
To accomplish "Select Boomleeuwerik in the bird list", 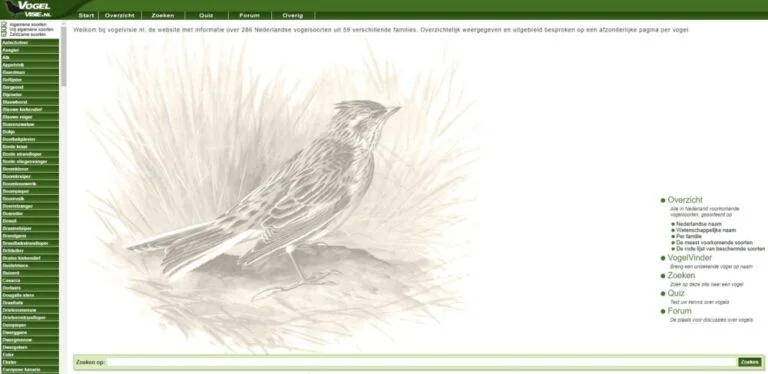I will coord(29,184).
